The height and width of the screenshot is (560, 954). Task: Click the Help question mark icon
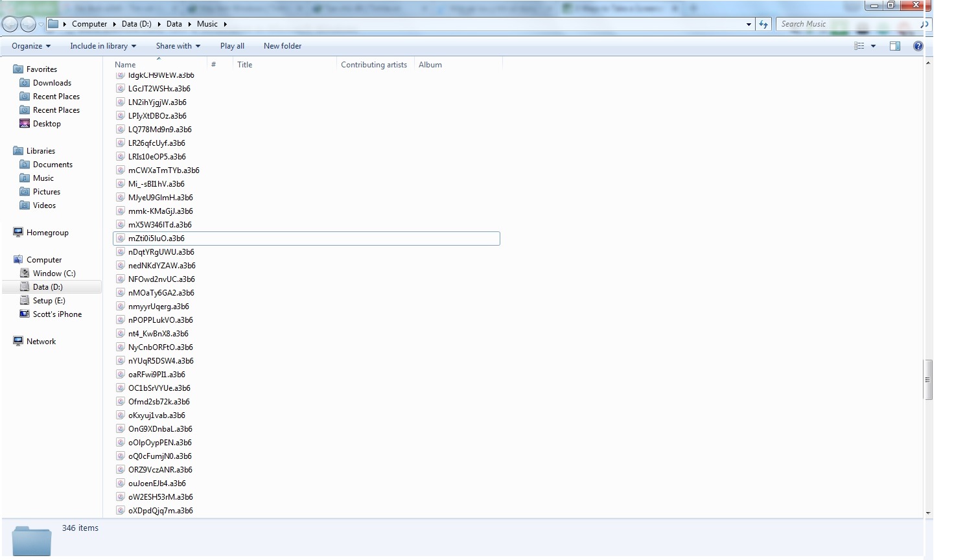918,46
